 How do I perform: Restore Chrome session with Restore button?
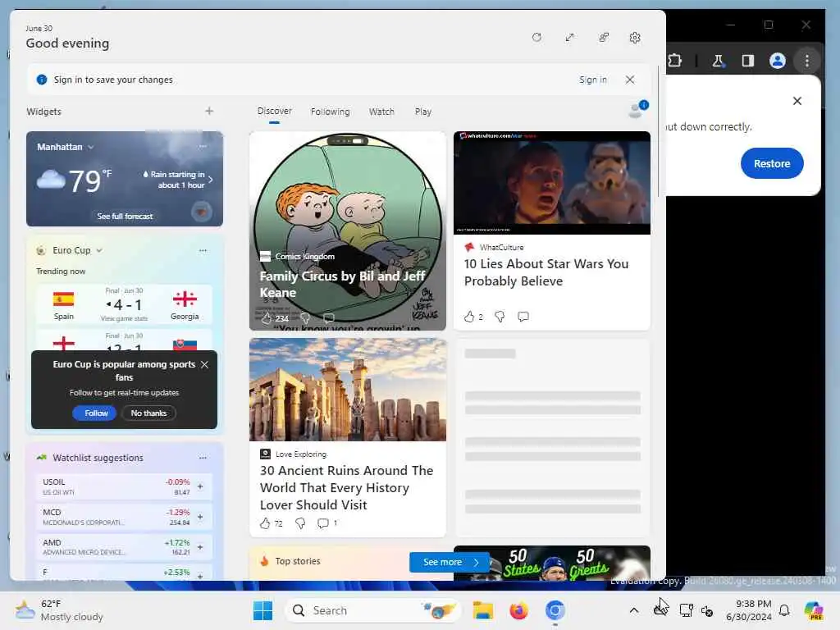[771, 163]
